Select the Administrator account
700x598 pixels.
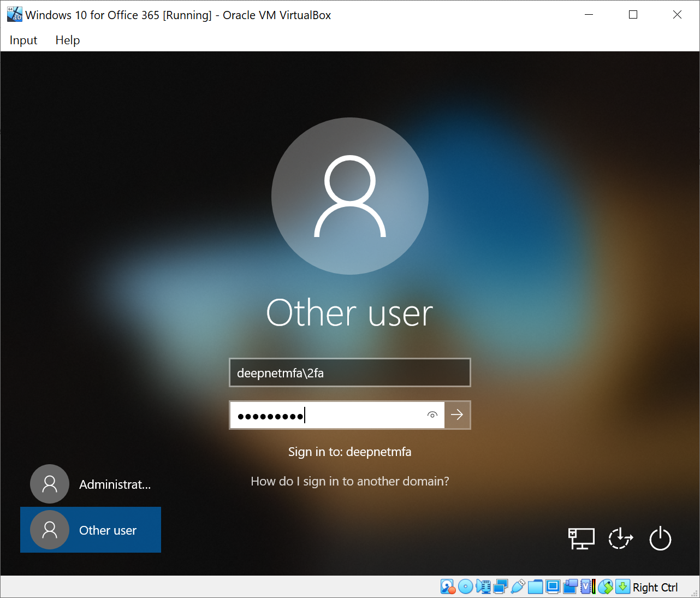91,484
